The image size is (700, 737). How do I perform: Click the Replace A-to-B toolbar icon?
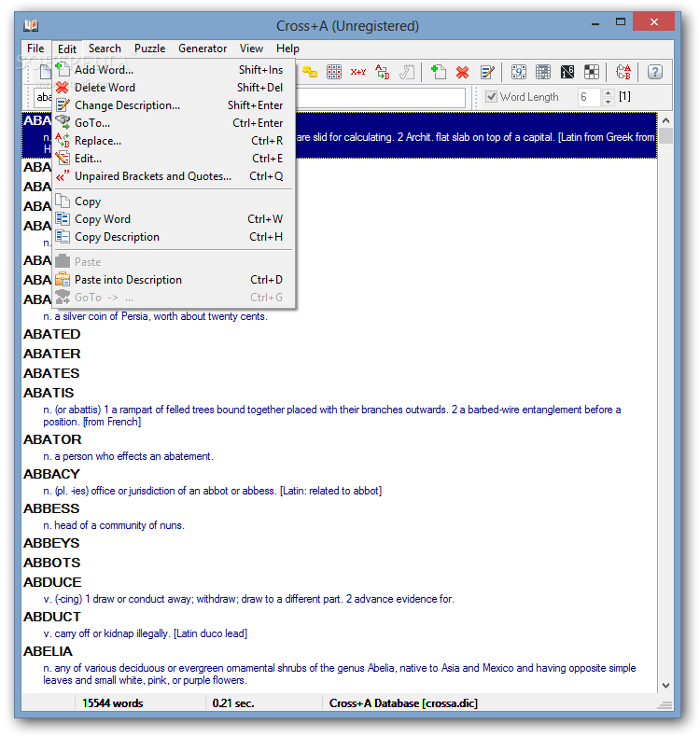tap(383, 72)
